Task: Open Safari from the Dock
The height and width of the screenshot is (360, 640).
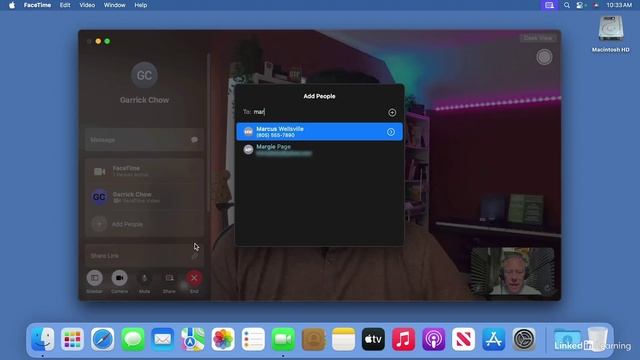Action: tap(102, 339)
